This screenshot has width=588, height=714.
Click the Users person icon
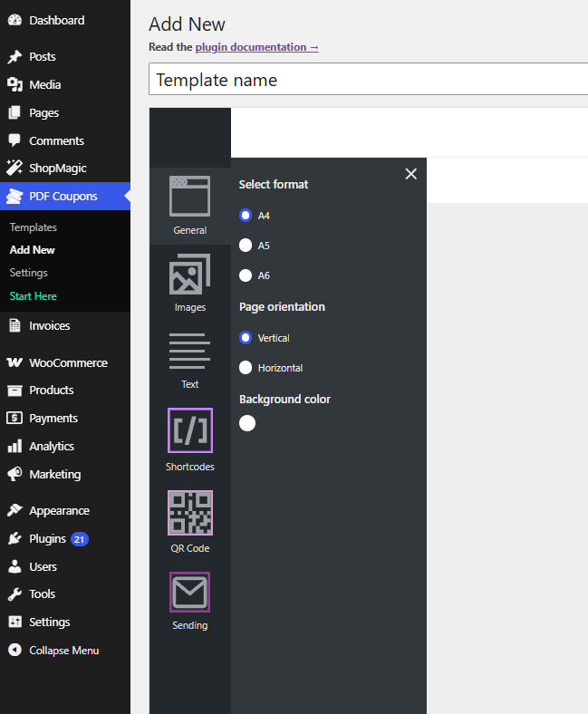[x=14, y=566]
